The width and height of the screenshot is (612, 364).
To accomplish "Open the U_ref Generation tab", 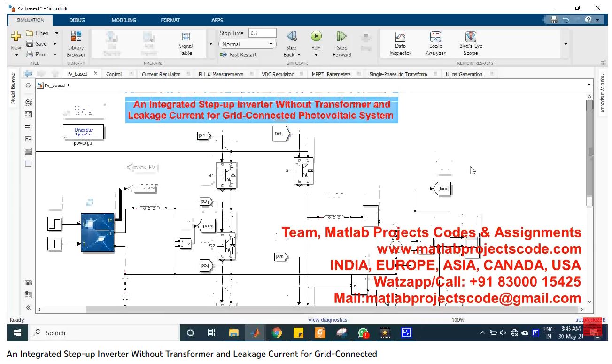I will [464, 74].
